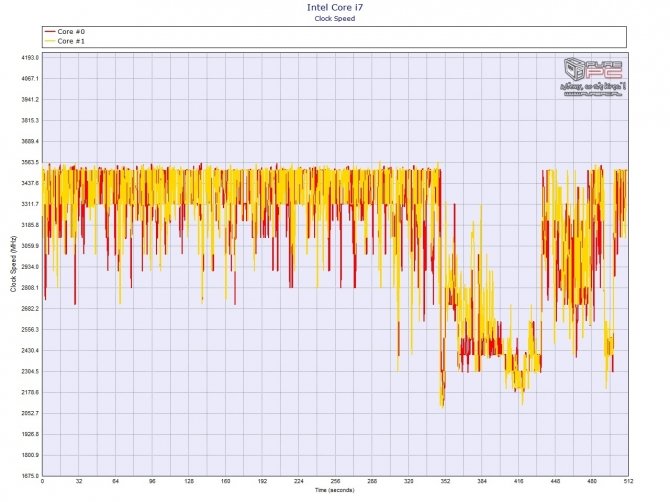Click the 2556.3 y-axis value
Viewport: 670px width, 502px height.
(30, 330)
